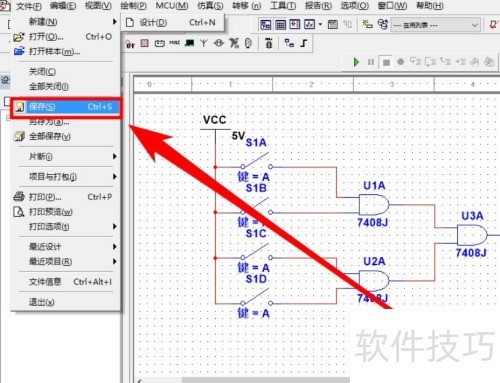The width and height of the screenshot is (500, 383).
Task: Open the 编辑(E) menu
Action: pyautogui.click(x=63, y=6)
